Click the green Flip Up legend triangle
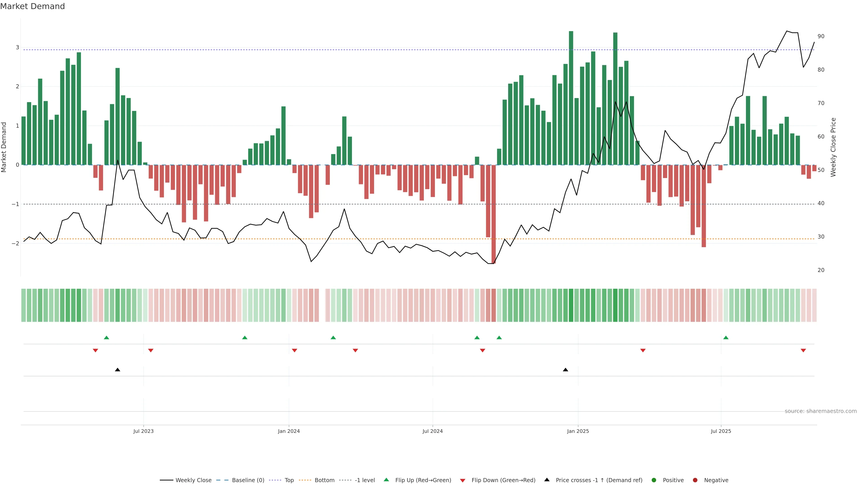This screenshot has height=488, width=868. click(x=386, y=480)
